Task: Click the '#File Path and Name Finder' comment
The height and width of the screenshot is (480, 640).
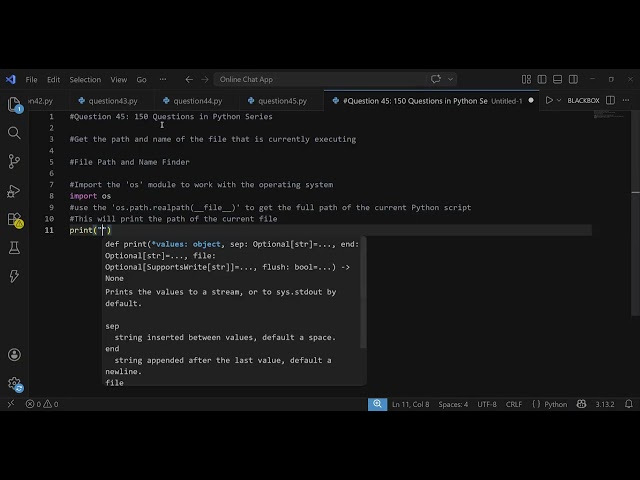Action: (x=129, y=162)
